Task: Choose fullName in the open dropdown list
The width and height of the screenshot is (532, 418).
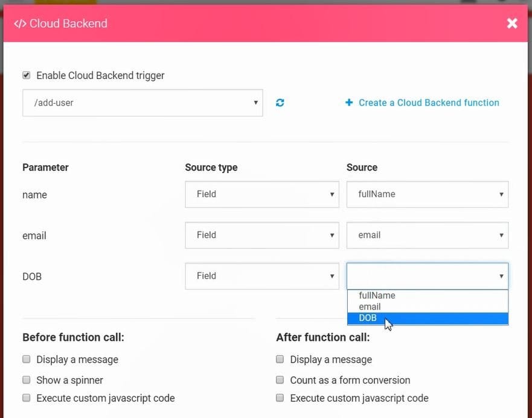Action: 377,296
